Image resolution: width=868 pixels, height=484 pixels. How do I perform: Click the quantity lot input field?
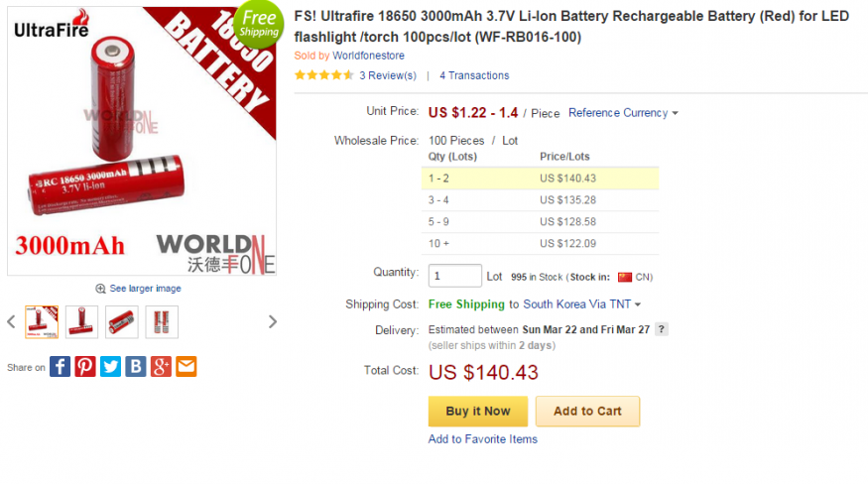coord(455,276)
